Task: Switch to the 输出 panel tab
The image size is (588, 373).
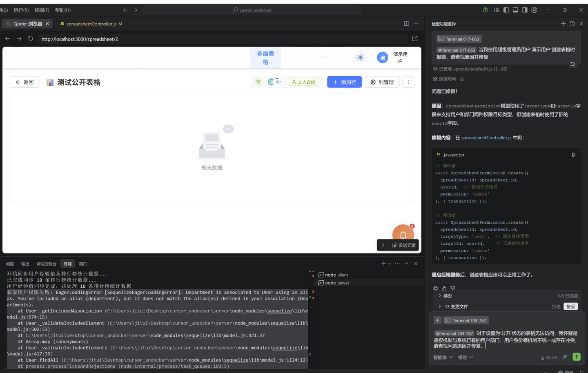Action: click(x=25, y=264)
